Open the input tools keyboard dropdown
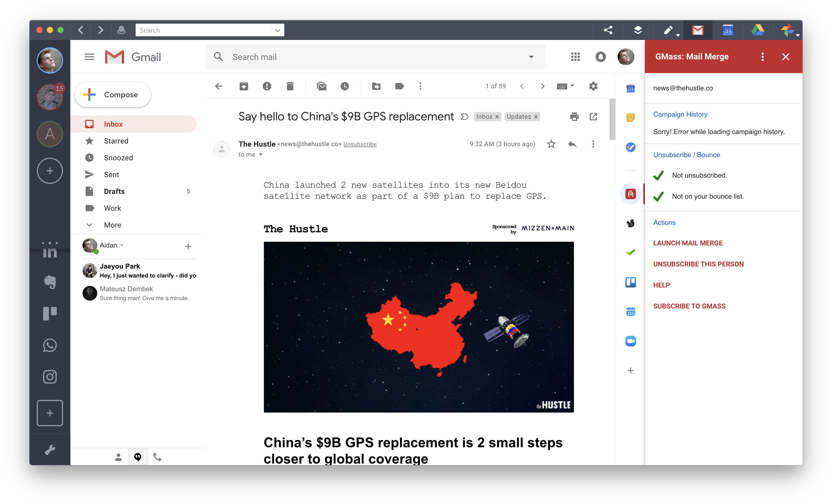The image size is (832, 504). 566,86
